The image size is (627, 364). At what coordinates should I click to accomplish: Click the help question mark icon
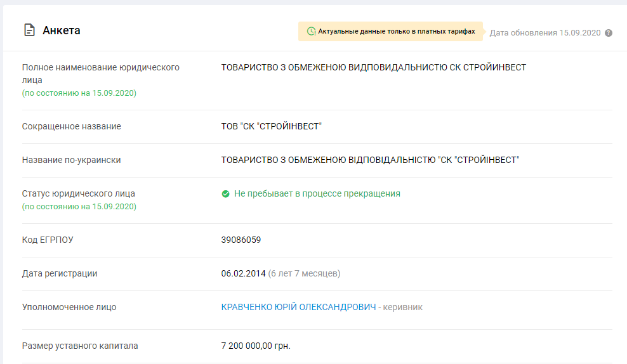point(609,33)
